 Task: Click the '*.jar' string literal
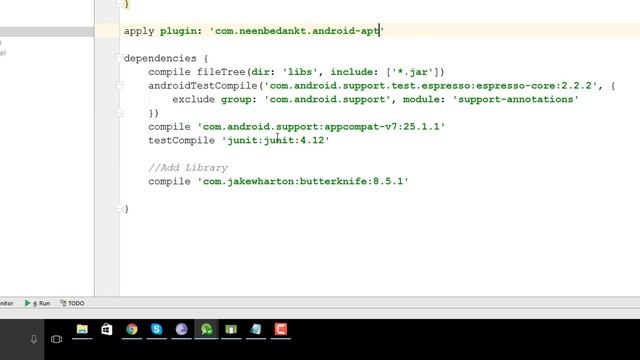tap(412, 72)
